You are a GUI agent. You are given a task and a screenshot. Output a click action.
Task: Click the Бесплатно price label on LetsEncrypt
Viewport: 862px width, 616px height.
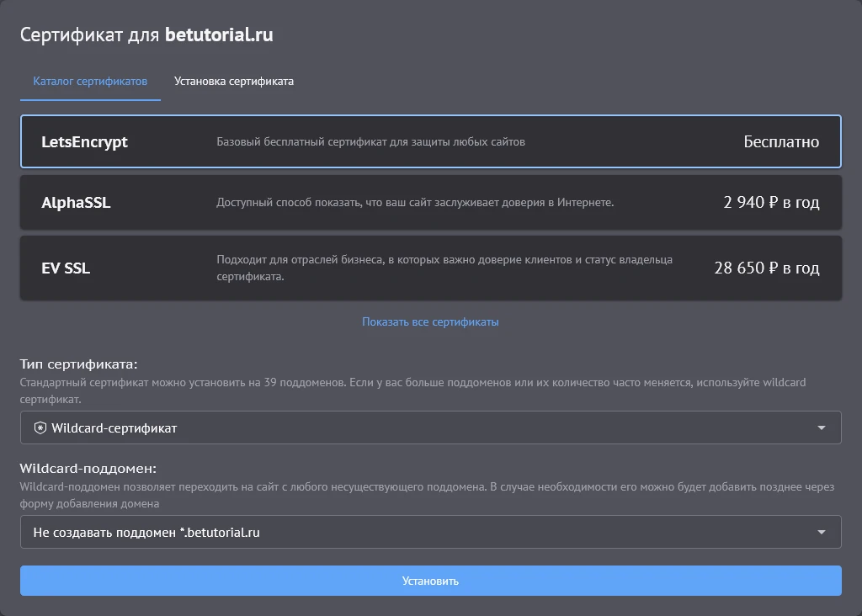(x=780, y=141)
